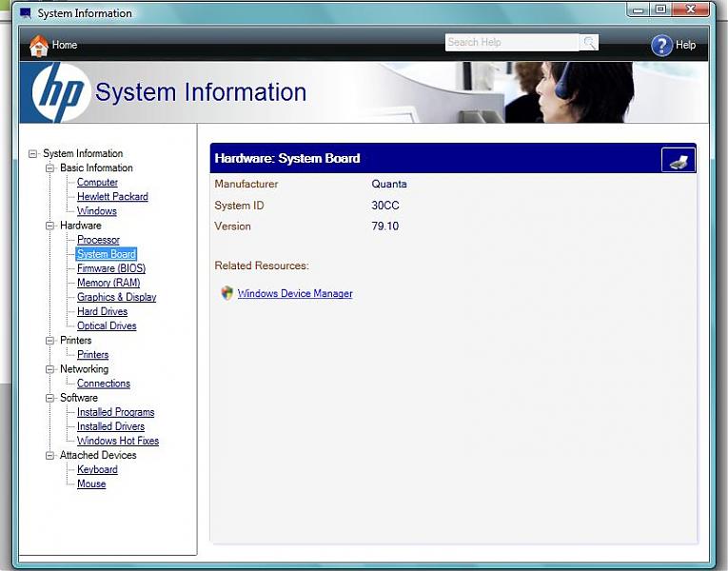Click the HP logo in the banner
The image size is (728, 571).
(60, 93)
